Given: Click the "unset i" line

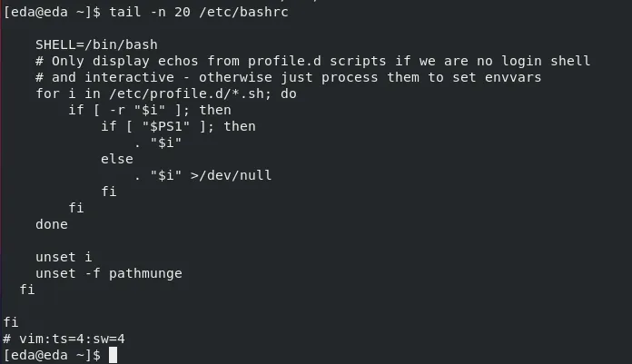Looking at the screenshot, I should [x=64, y=257].
